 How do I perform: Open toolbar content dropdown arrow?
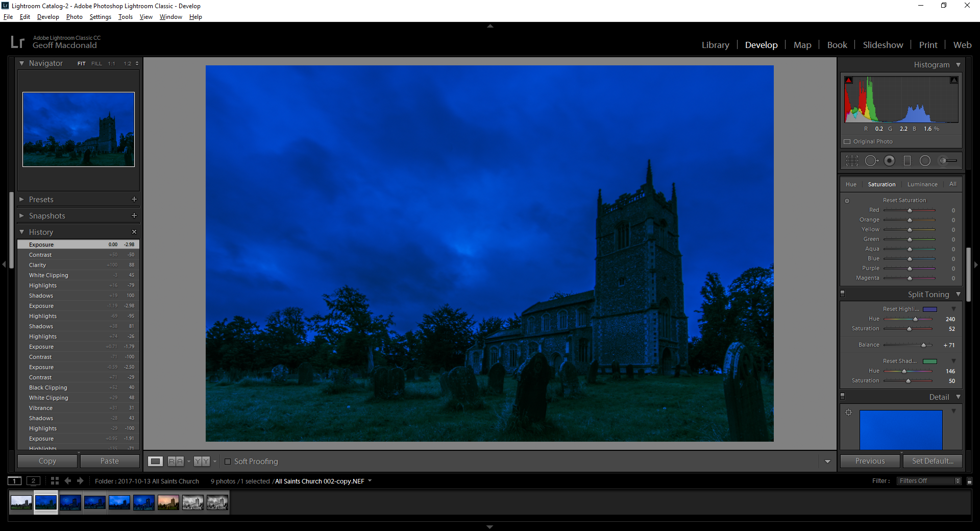pyautogui.click(x=827, y=462)
